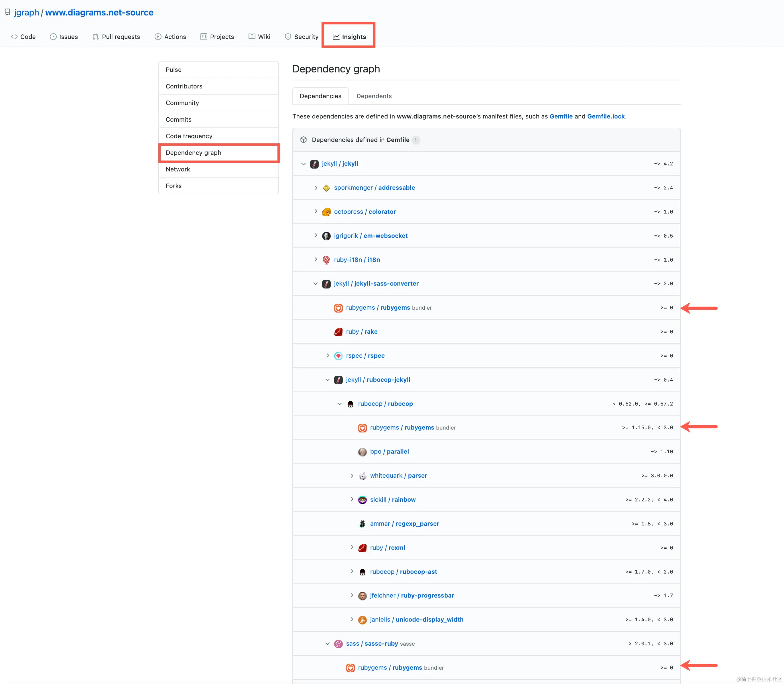784x684 pixels.
Task: Click the package icon beside Gemfile header
Action: click(x=303, y=140)
